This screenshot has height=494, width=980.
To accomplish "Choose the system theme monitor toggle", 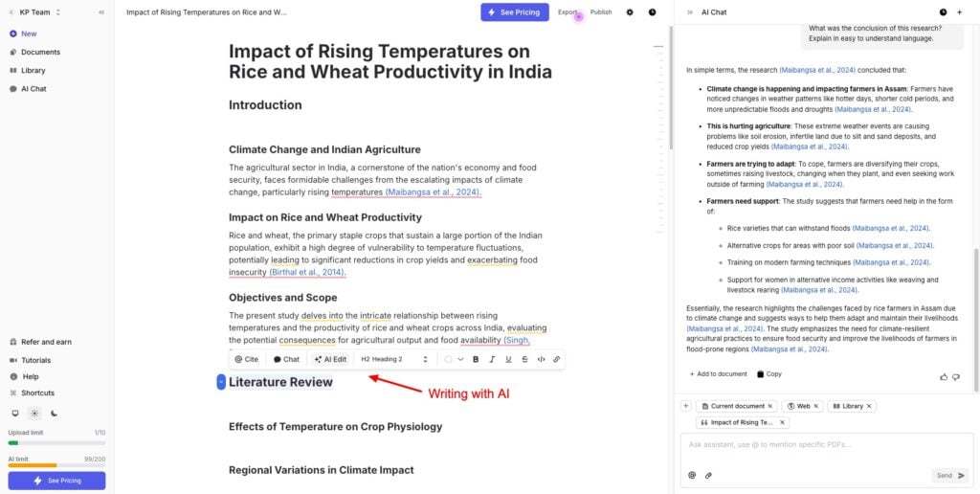I will coord(15,414).
